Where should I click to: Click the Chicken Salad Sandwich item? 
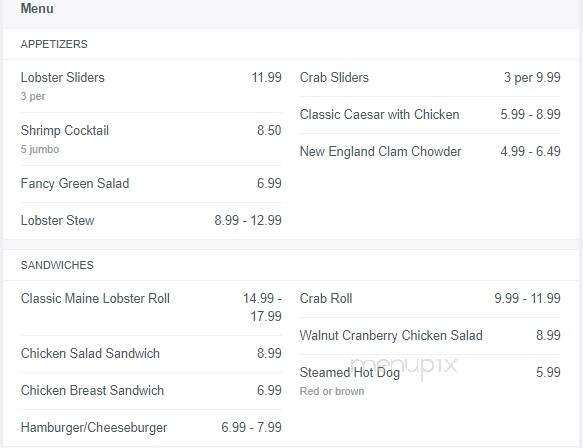click(x=90, y=353)
